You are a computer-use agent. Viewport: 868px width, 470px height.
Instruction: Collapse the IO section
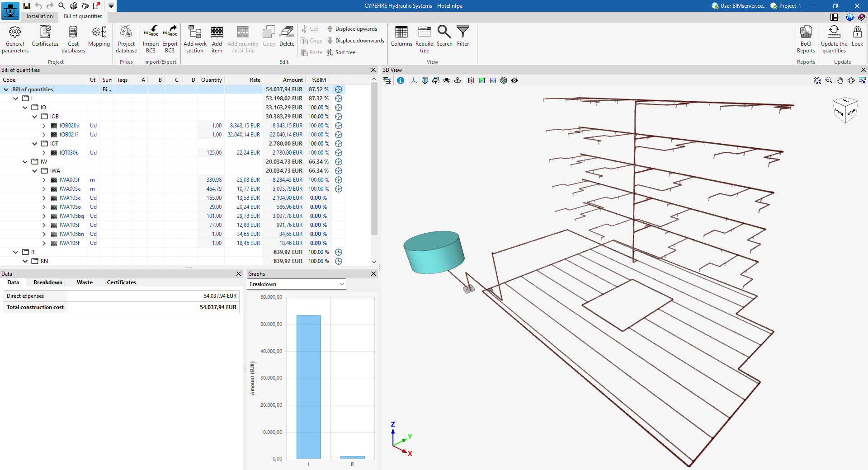click(x=25, y=108)
